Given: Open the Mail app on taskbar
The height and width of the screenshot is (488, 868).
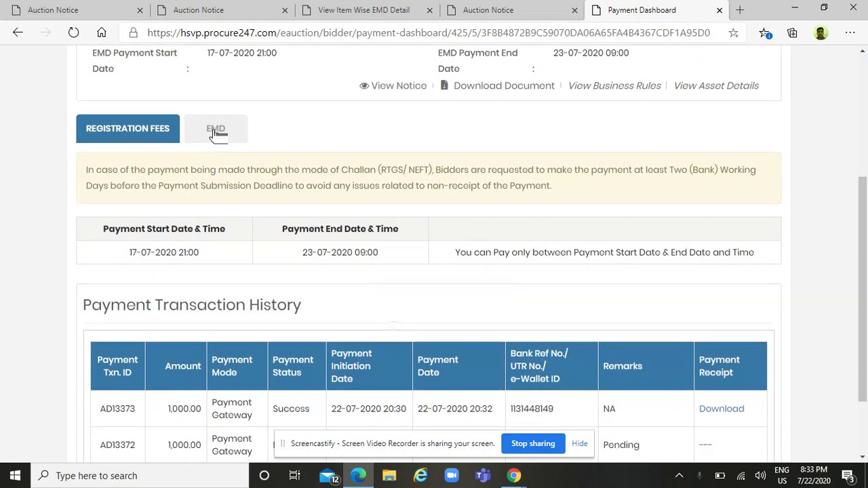Looking at the screenshot, I should (328, 476).
